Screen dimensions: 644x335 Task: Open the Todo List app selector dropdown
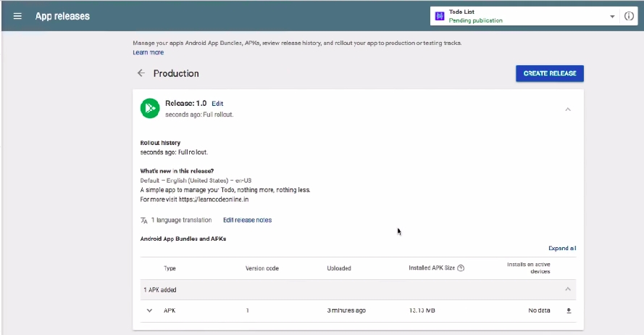tap(612, 16)
